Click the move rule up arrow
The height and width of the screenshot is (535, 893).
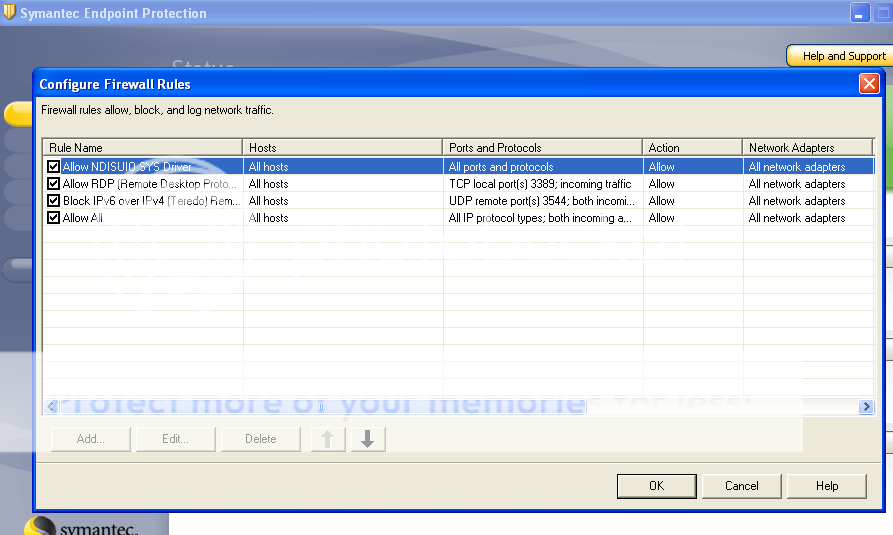[327, 439]
